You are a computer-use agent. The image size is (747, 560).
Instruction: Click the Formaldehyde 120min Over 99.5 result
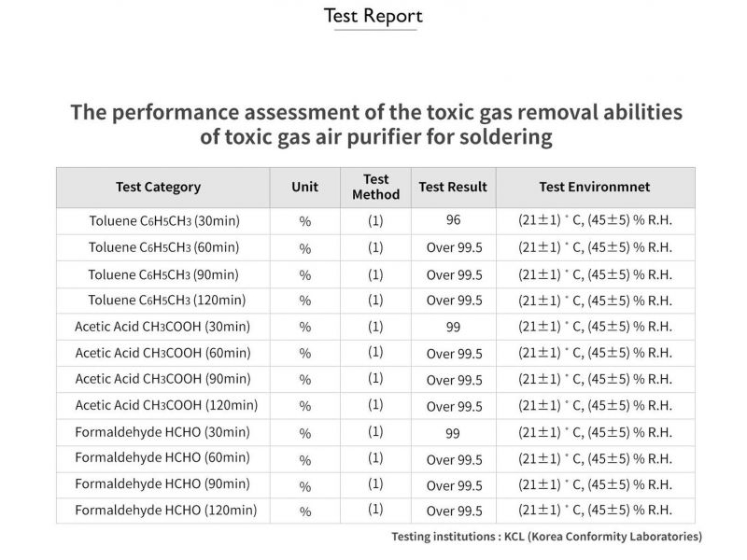(455, 511)
